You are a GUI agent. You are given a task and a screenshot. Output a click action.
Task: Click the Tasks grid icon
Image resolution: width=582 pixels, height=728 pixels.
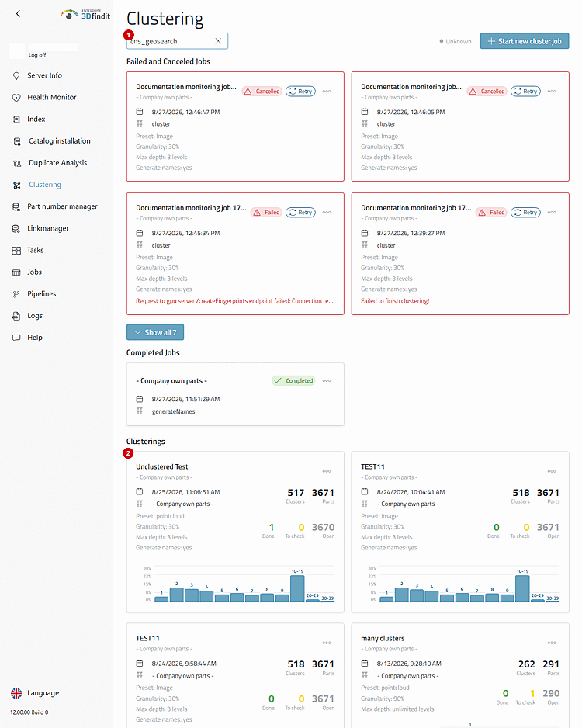(x=16, y=250)
